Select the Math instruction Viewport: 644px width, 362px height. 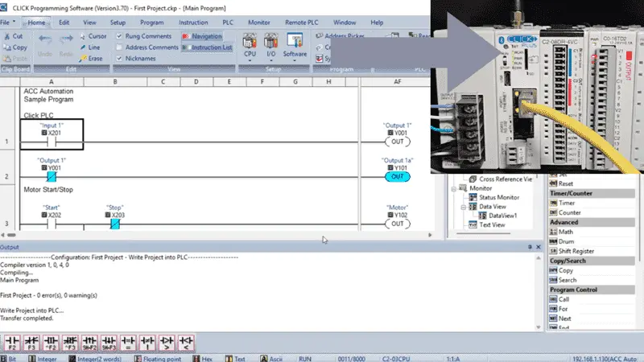click(x=561, y=232)
